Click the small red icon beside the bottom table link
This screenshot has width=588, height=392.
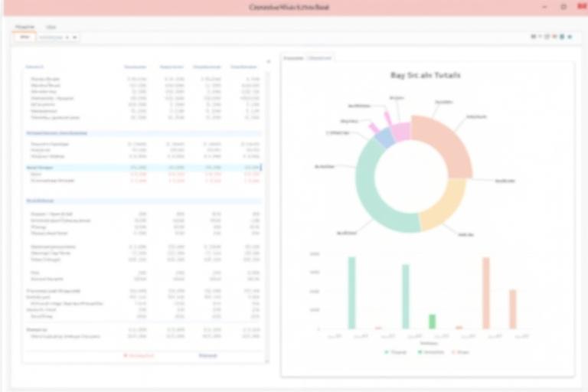[x=126, y=355]
